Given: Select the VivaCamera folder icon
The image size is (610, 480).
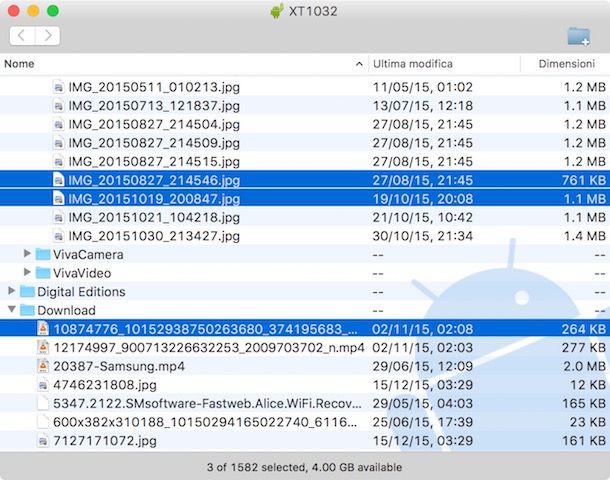Looking at the screenshot, I should tap(43, 254).
